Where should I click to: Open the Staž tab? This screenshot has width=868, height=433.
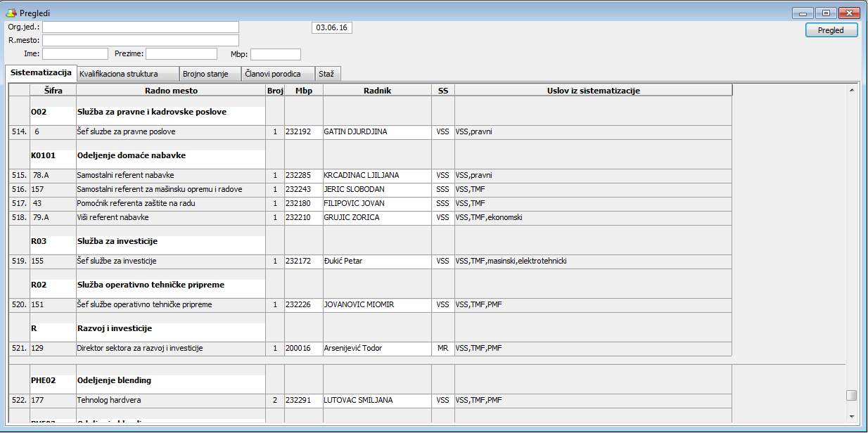click(326, 74)
